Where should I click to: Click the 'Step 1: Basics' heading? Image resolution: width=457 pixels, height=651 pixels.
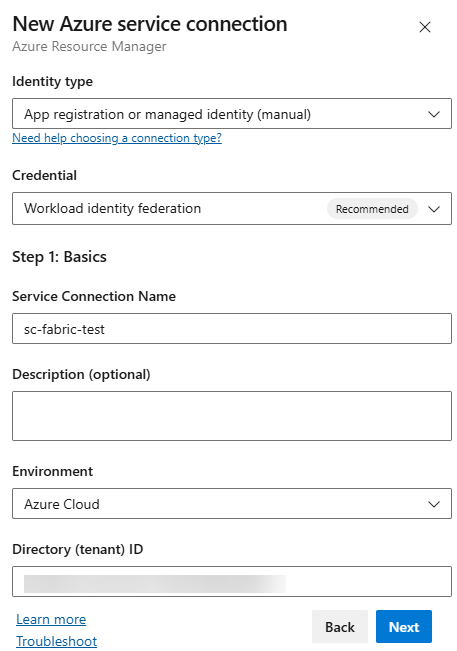pos(59,257)
